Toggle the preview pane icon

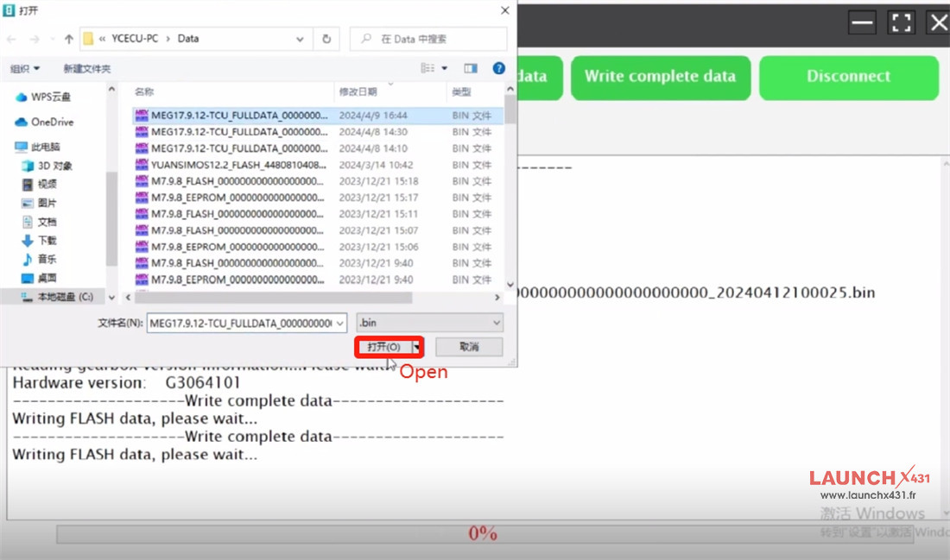471,68
